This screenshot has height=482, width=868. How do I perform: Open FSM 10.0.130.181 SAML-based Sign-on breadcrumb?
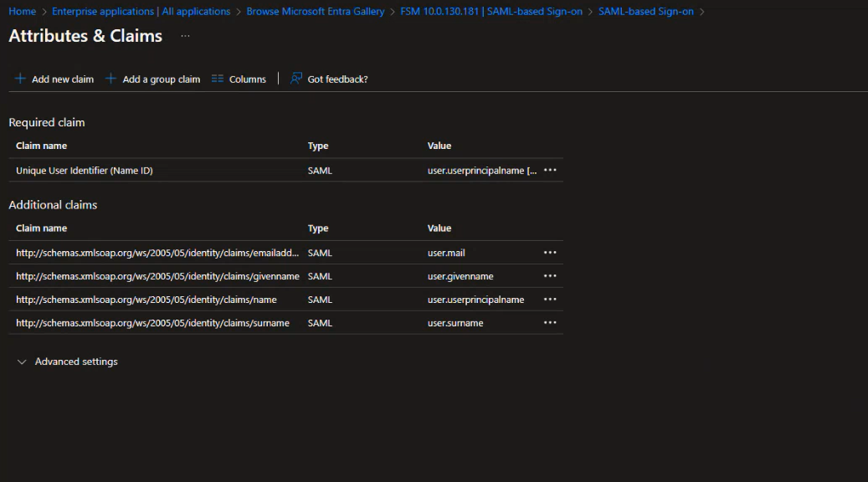tap(491, 12)
